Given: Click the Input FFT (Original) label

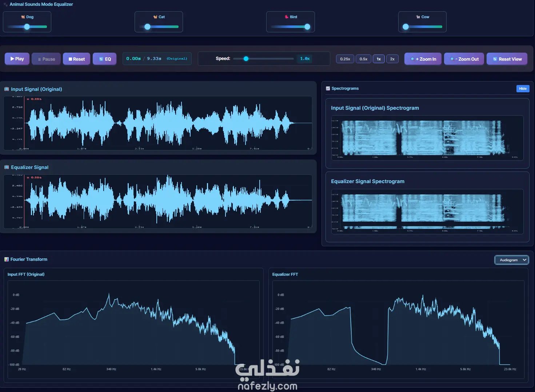Looking at the screenshot, I should click(x=26, y=274).
